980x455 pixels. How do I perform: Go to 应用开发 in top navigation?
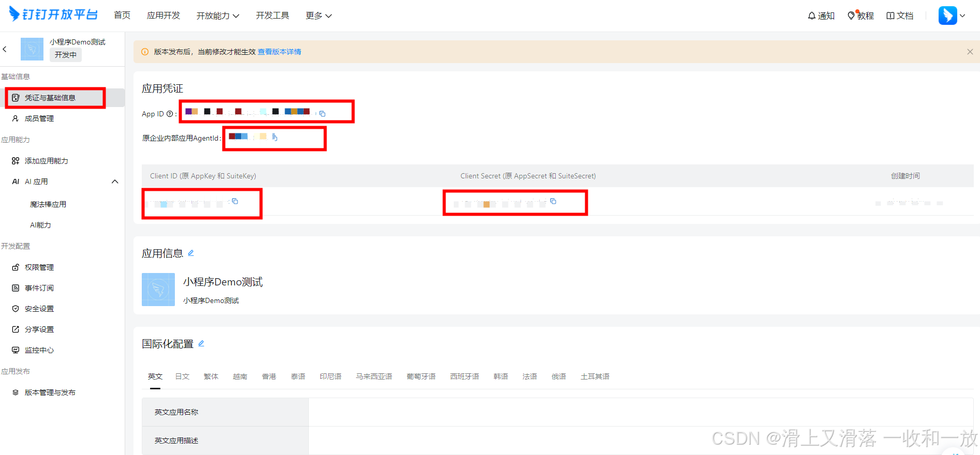164,16
